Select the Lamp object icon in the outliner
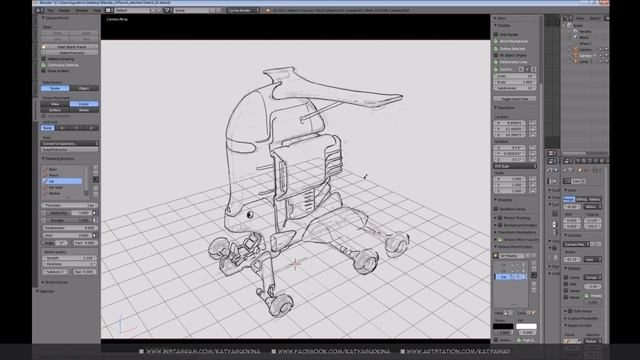Viewport: 640px width, 360px height. pos(576,61)
